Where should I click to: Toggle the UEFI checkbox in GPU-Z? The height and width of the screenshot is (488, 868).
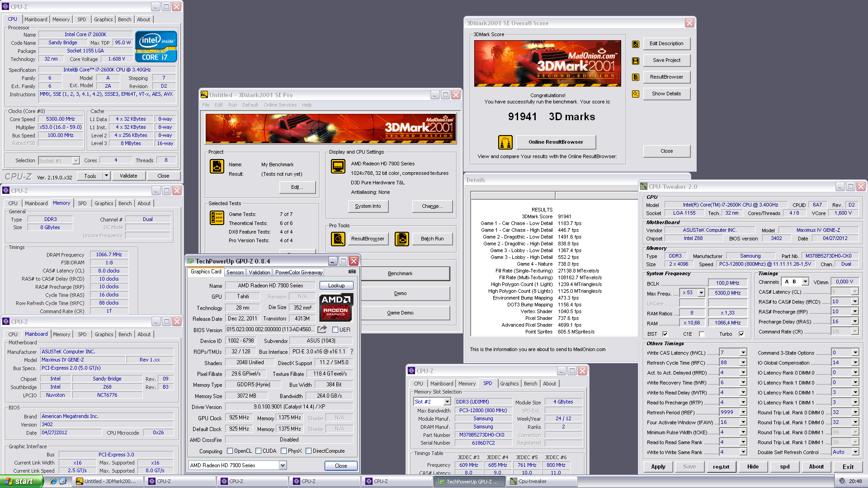(335, 330)
